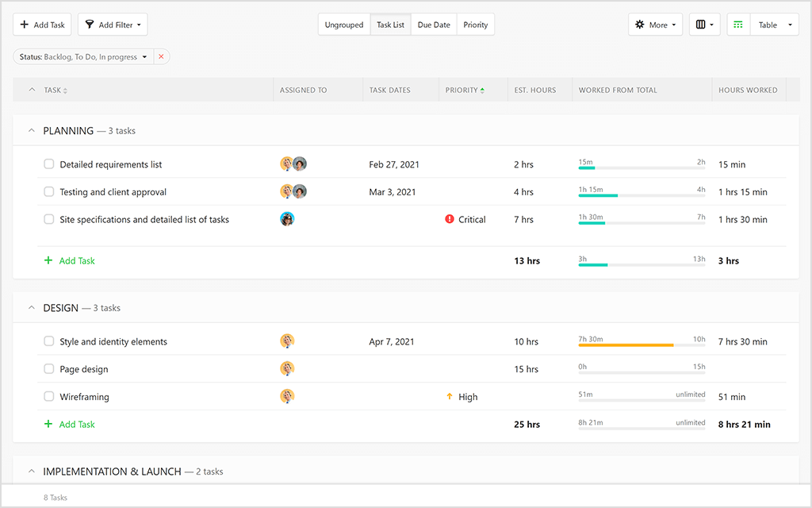
Task: Open the Add Filter dropdown
Action: tap(112, 25)
